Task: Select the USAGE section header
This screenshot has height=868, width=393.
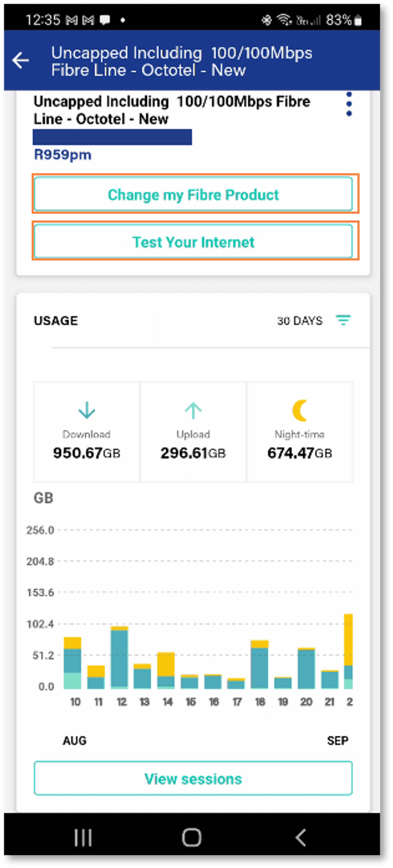Action: [56, 320]
